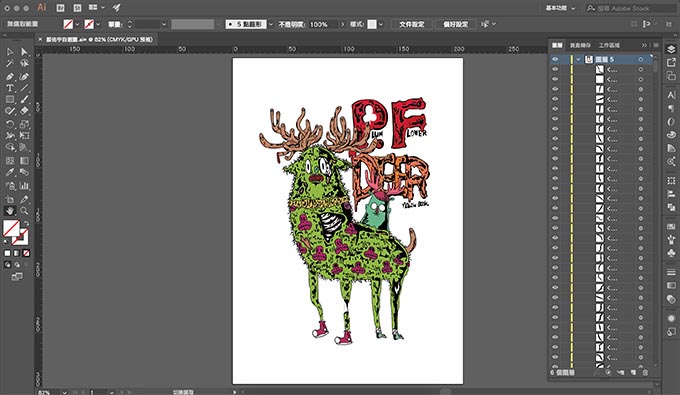Select the Type tool
680x395 pixels.
[x=10, y=88]
